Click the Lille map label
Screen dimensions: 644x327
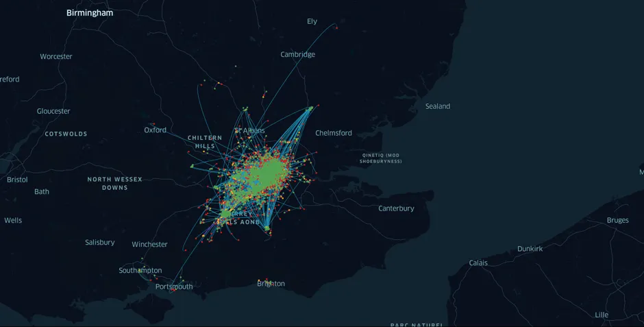[602, 315]
